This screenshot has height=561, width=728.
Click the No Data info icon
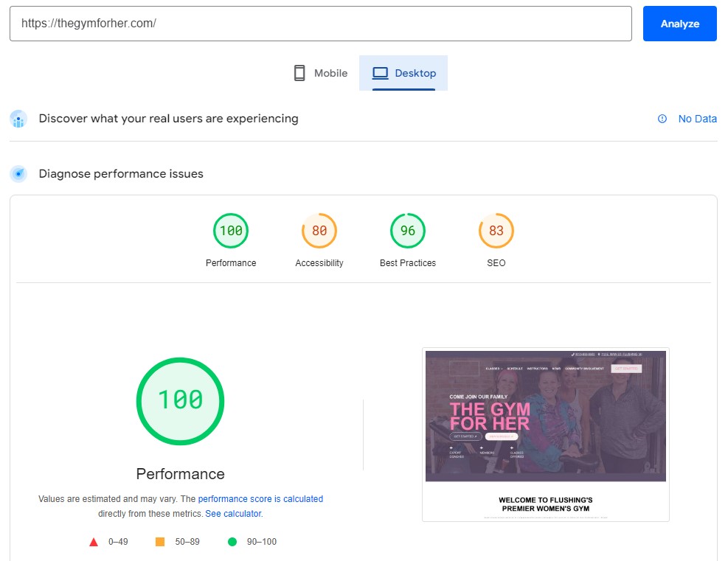[662, 119]
